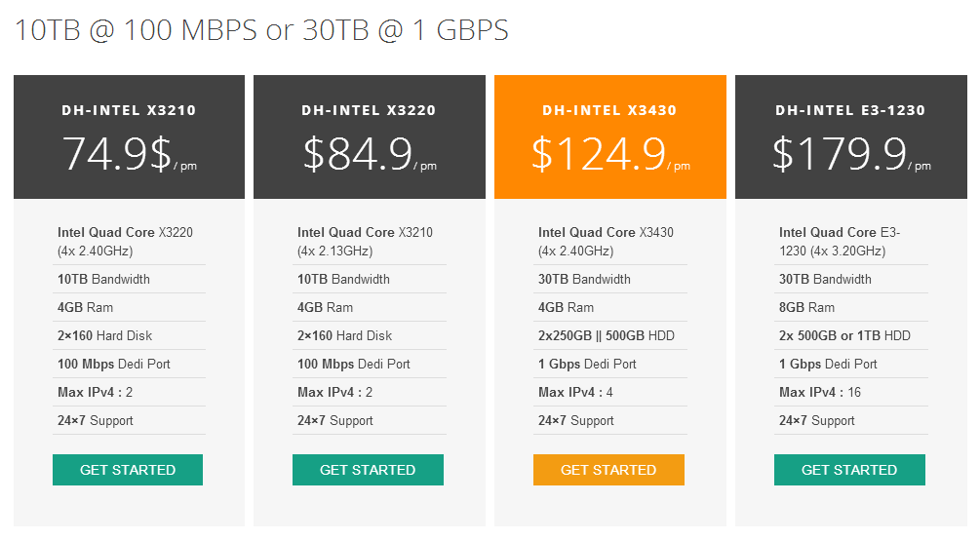Select the DH-INTEL X3220 plan header
Viewport: 980px width, 542px height.
369,110
